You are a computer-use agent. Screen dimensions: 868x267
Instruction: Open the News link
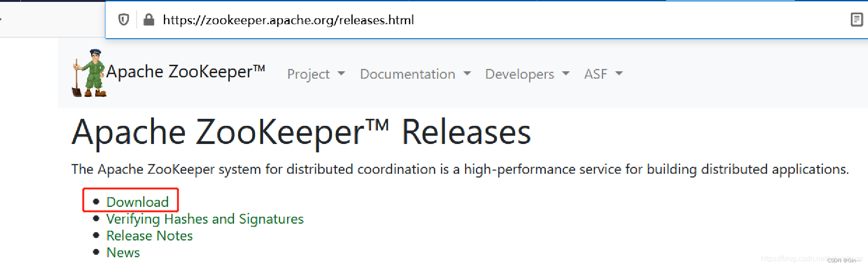click(x=123, y=253)
